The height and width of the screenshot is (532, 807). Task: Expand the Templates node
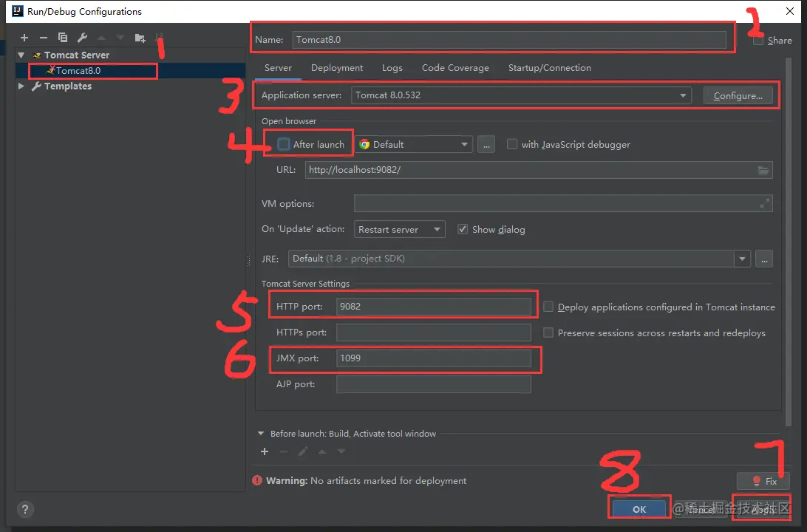pyautogui.click(x=21, y=86)
